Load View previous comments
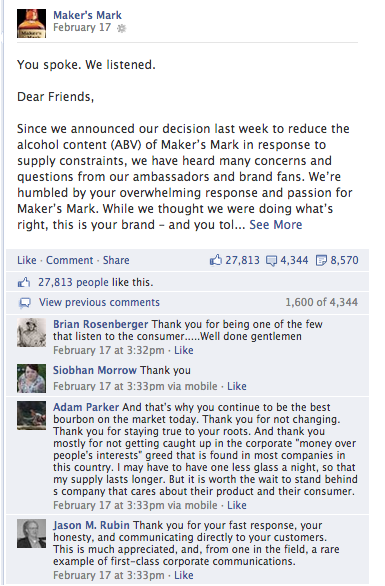Screen dimensions: 385x586 (99, 302)
